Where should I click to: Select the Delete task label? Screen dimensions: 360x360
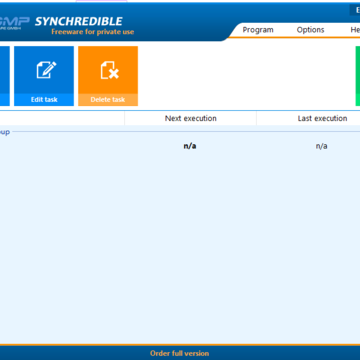108,99
